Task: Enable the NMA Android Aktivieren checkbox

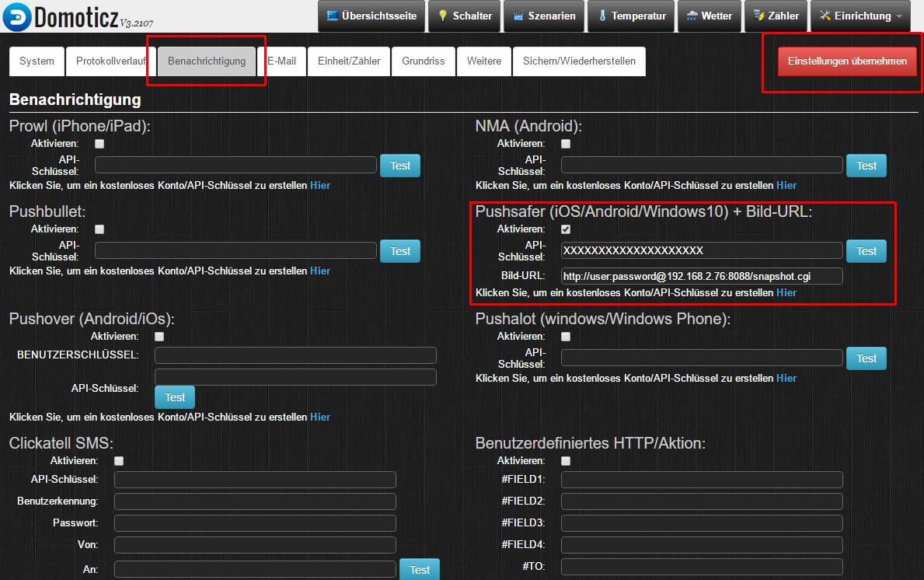Action: (566, 144)
